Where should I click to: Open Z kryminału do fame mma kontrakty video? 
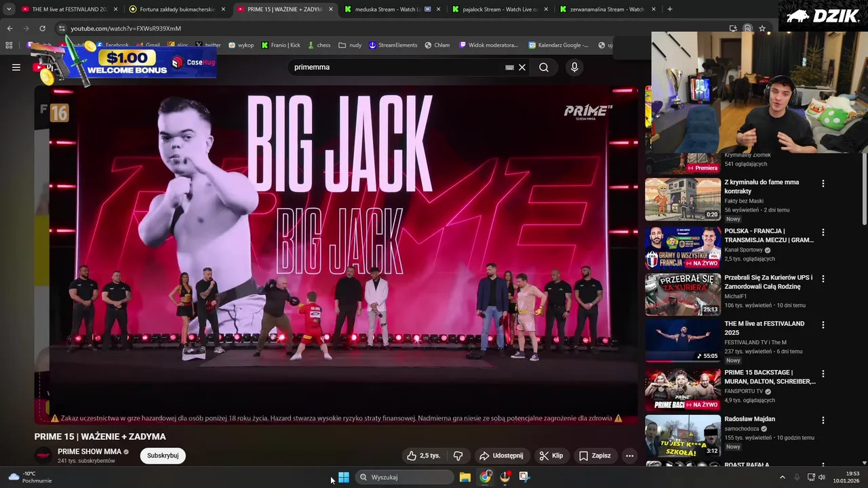tap(762, 186)
